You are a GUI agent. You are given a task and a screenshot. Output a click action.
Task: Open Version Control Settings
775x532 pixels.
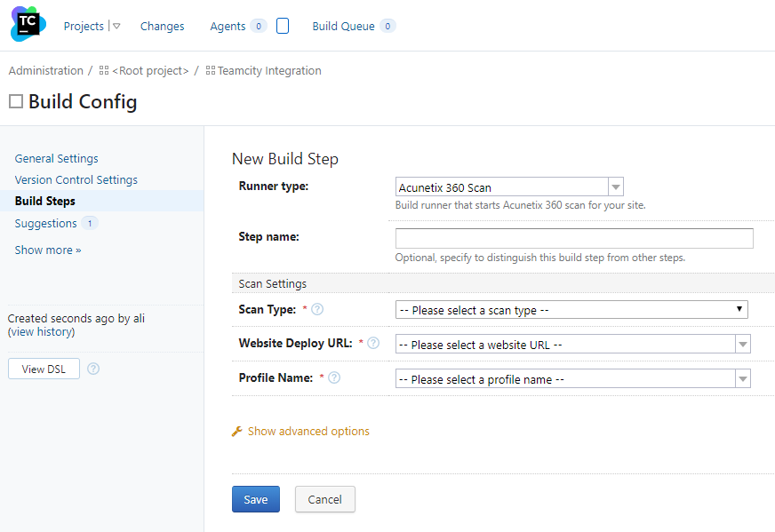(x=76, y=179)
